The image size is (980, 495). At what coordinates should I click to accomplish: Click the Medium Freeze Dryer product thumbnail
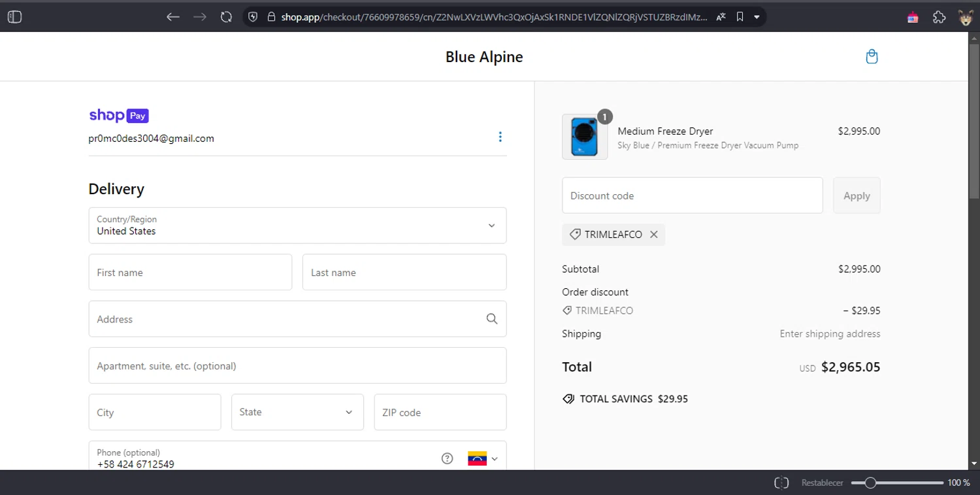pos(585,137)
